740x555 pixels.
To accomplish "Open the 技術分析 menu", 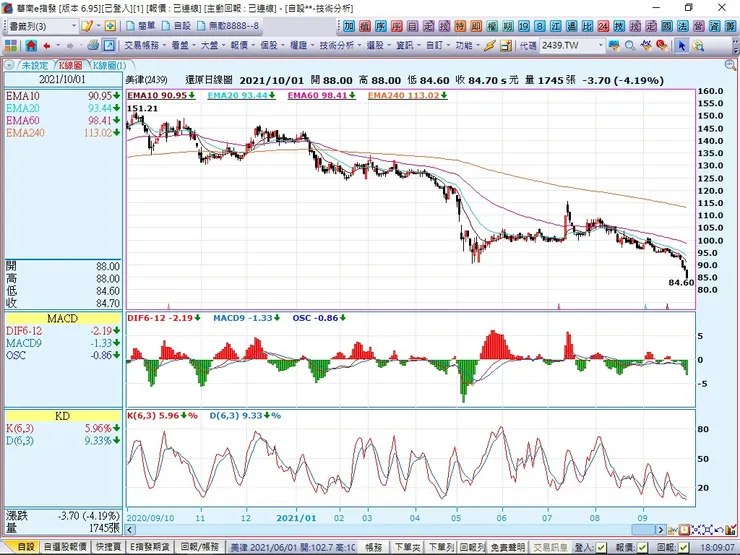I will click(x=340, y=46).
